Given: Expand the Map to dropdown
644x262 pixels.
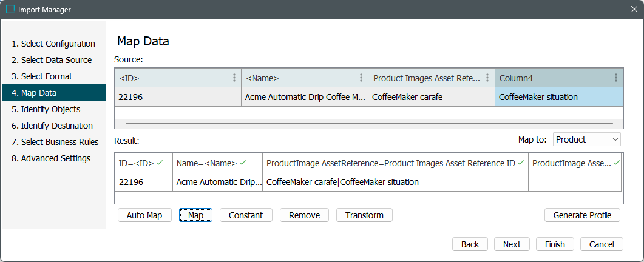Looking at the screenshot, I should (586, 139).
